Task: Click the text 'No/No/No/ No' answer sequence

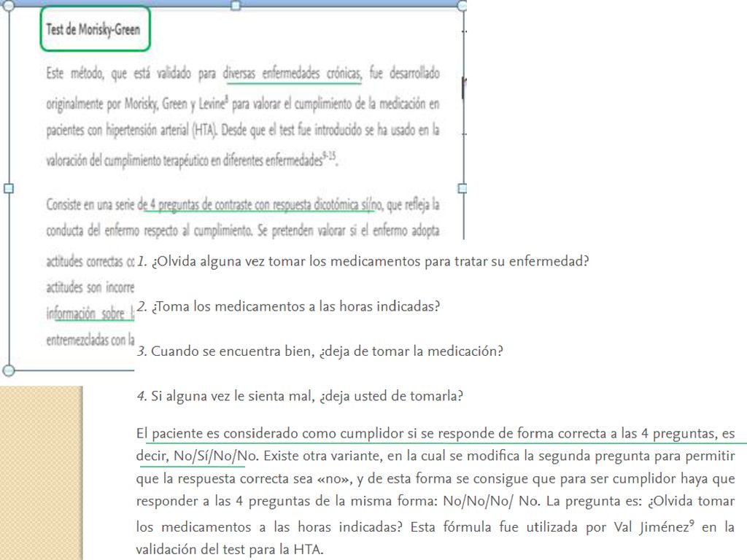Action: [491, 501]
